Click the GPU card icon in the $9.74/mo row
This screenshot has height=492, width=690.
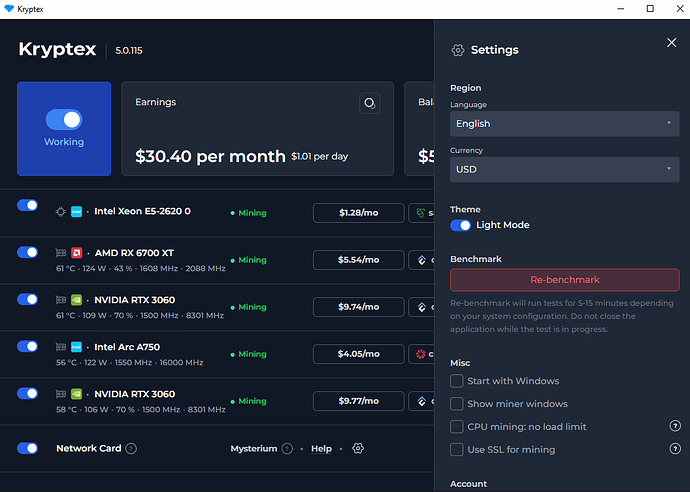60,300
